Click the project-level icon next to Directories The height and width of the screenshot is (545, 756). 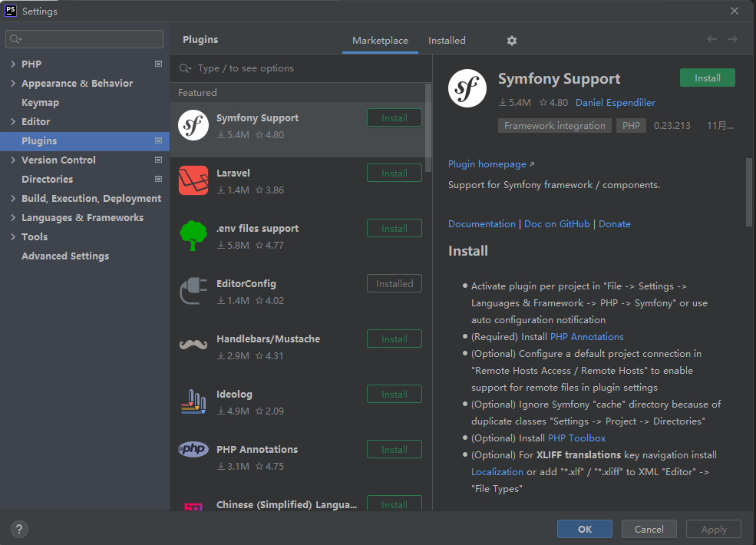pos(158,179)
